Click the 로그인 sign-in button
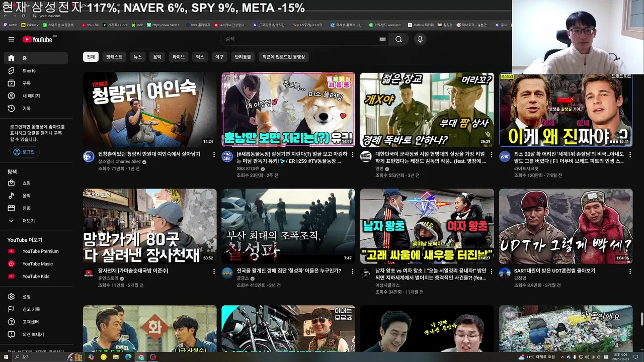 pyautogui.click(x=25, y=152)
